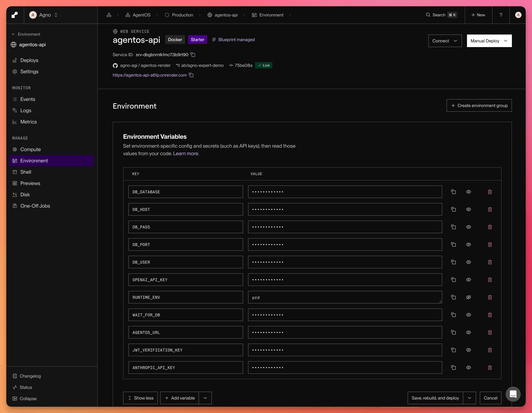The image size is (532, 413).
Task: Open the Learn more link
Action: pos(186,154)
